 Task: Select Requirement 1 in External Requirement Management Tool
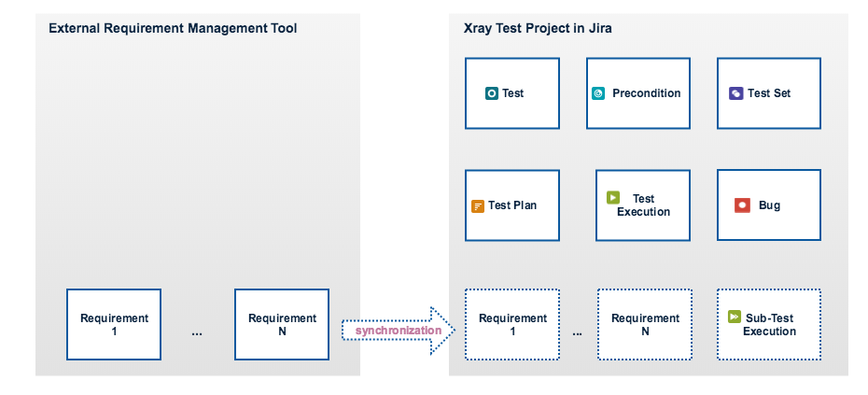click(x=114, y=325)
